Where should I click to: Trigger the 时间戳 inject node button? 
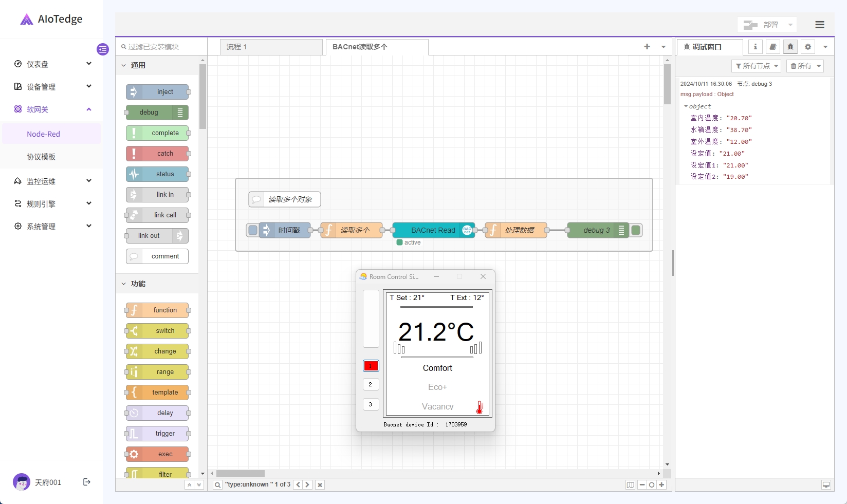click(253, 230)
